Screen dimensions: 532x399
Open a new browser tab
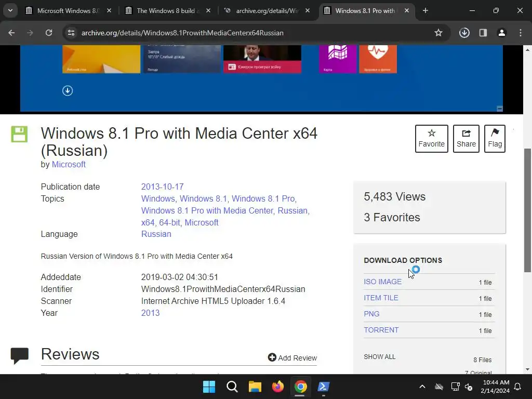(425, 10)
